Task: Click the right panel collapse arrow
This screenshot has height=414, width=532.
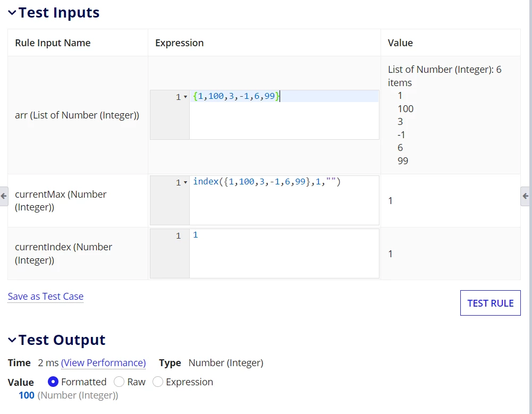Action: click(x=525, y=196)
